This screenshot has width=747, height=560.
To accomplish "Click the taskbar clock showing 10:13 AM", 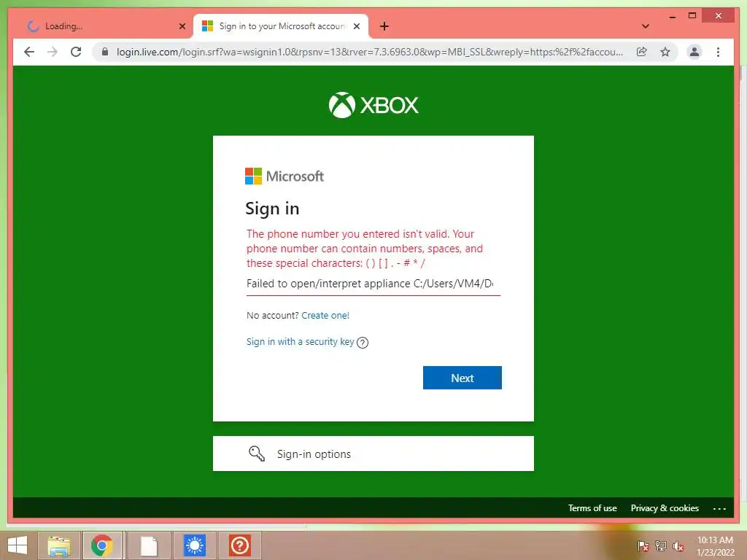I will (715, 546).
